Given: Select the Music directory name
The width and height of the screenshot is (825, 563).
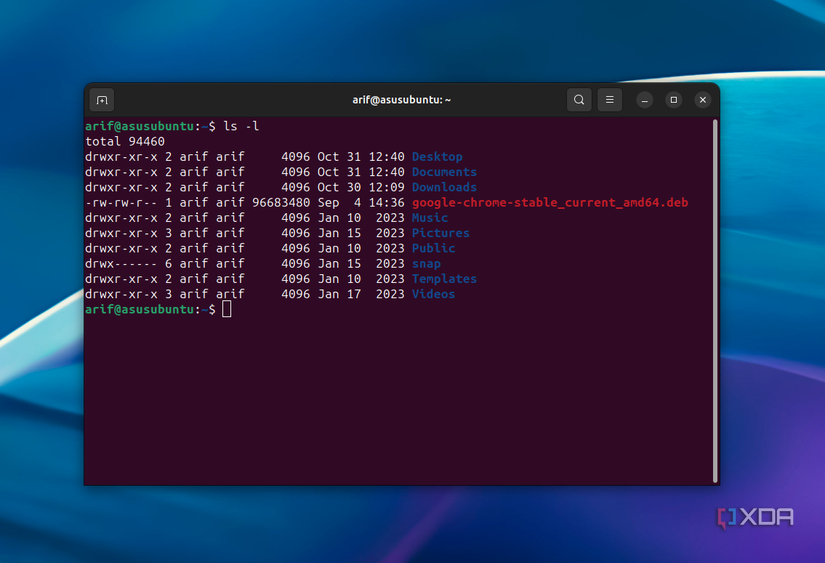Looking at the screenshot, I should pyautogui.click(x=430, y=218).
